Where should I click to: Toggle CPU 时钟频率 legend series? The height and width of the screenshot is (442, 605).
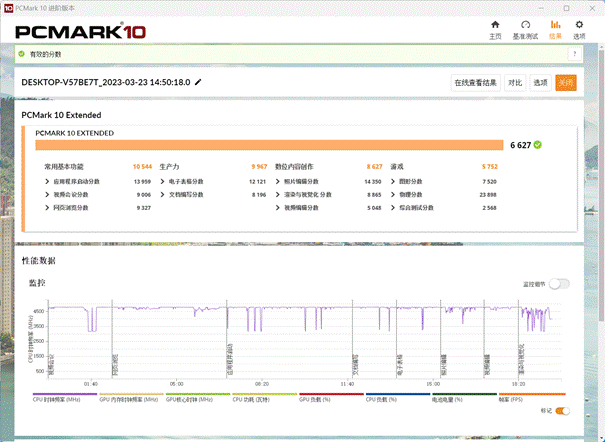coord(63,398)
